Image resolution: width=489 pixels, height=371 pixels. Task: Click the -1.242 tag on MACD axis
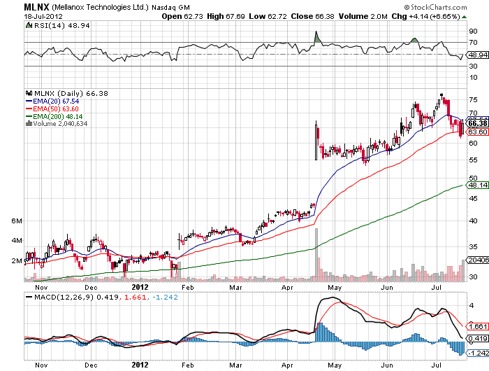point(478,353)
